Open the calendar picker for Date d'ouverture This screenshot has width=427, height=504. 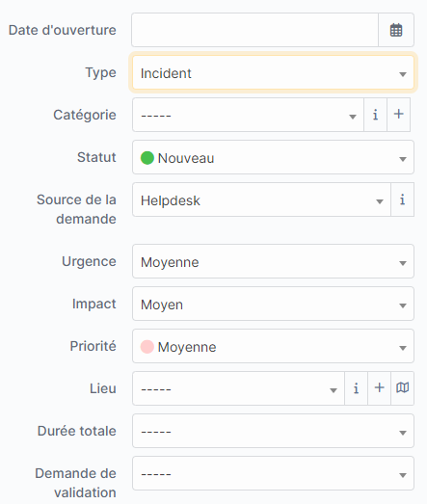396,30
